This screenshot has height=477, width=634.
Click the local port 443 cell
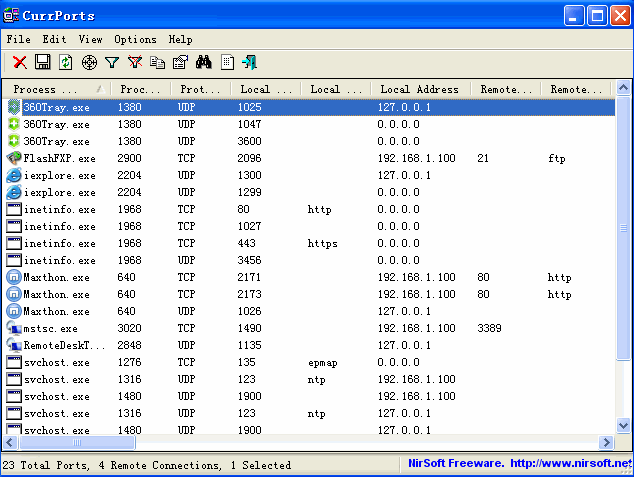pyautogui.click(x=246, y=243)
